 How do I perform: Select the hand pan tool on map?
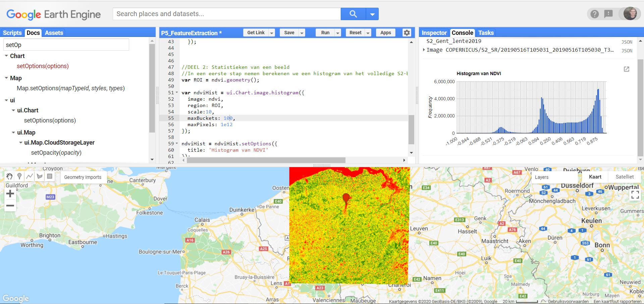click(x=9, y=176)
